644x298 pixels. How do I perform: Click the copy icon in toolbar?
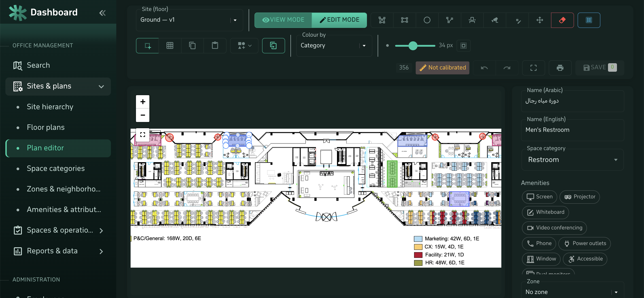[x=193, y=46]
